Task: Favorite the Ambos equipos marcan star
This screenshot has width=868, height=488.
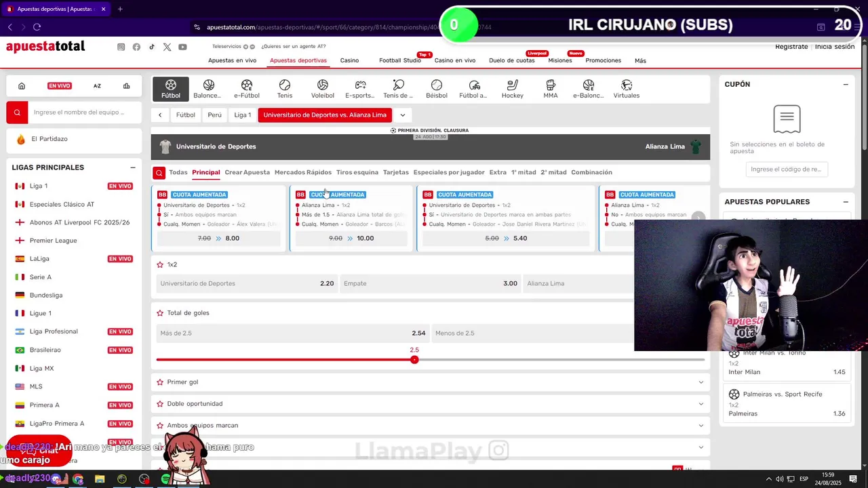Action: click(160, 426)
